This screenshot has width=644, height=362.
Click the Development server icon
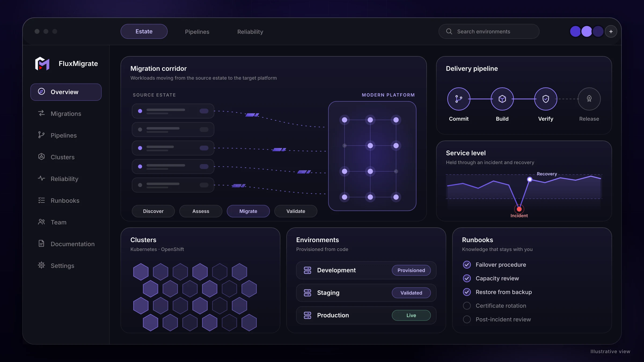[308, 270]
